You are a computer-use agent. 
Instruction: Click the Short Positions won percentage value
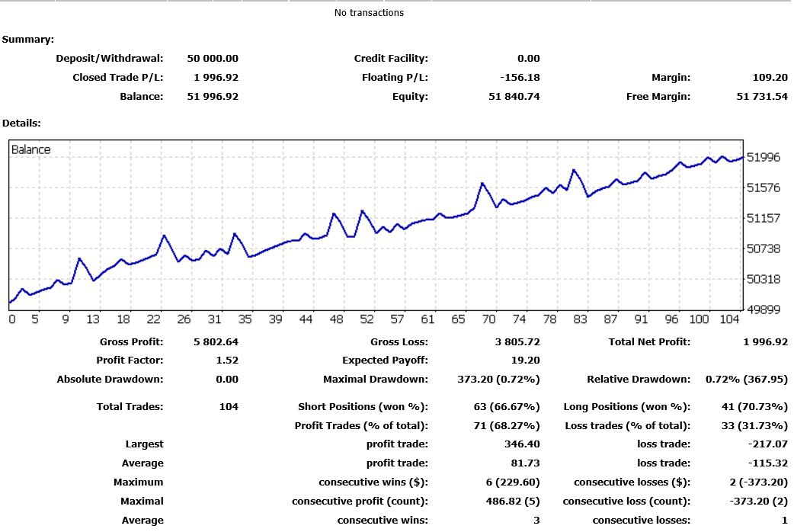(507, 407)
